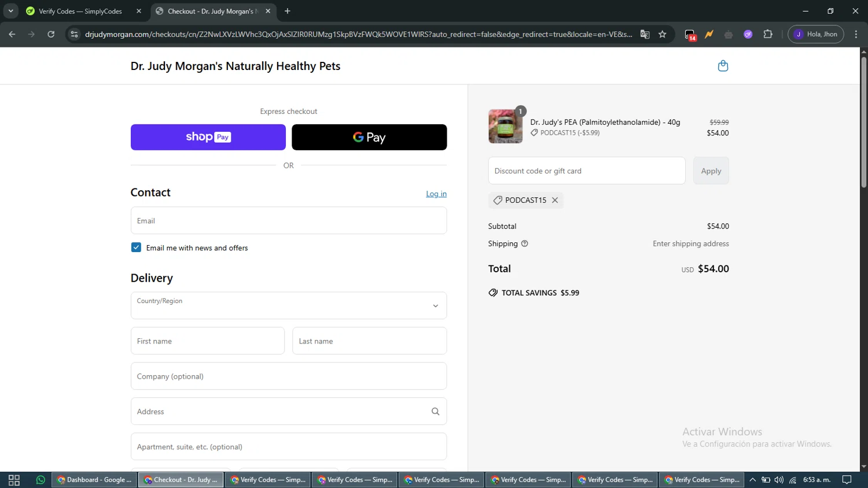
Task: Click the purple round extension icon
Action: pyautogui.click(x=748, y=34)
